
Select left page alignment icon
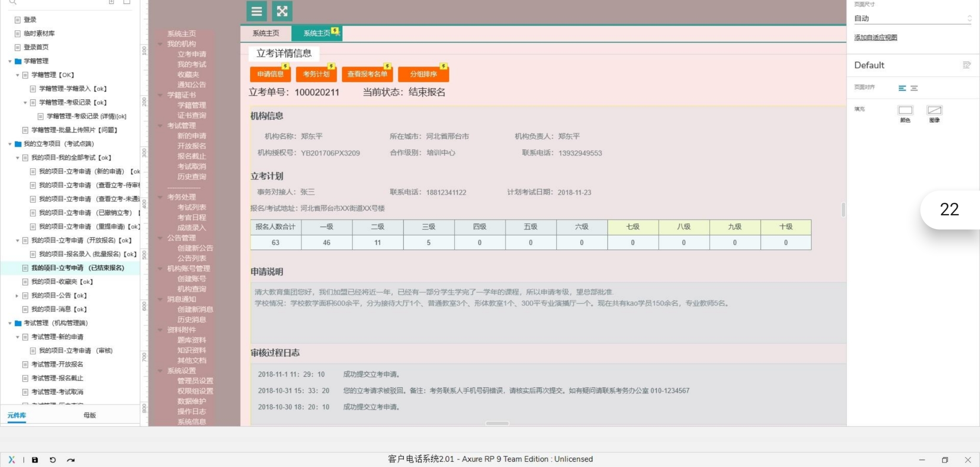[x=902, y=88]
